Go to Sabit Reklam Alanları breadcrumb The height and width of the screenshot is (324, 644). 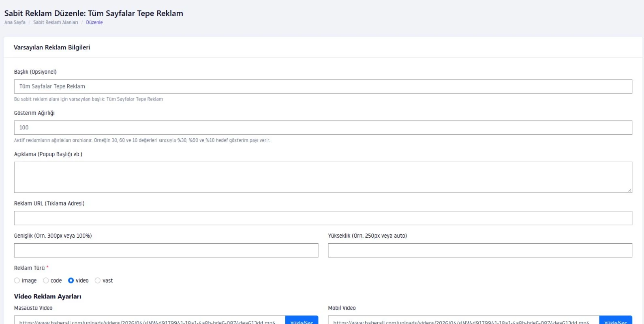[x=56, y=23]
